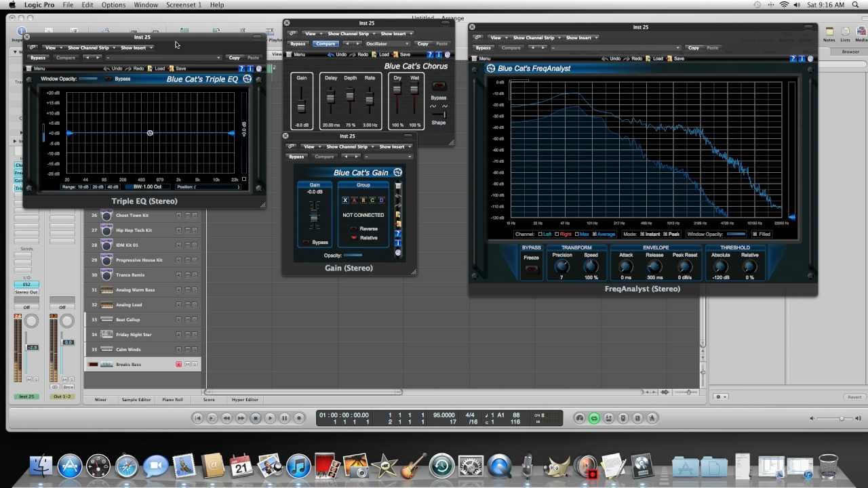Image resolution: width=868 pixels, height=488 pixels.
Task: Toggle the Max channel checkbox in FreqAnalyst
Action: coord(577,234)
